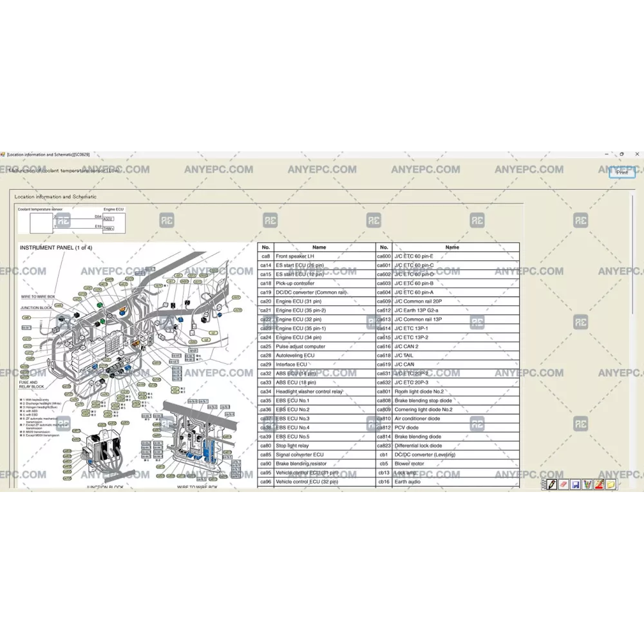This screenshot has height=644, width=644.
Task: Click the red line style icon
Action: click(599, 485)
